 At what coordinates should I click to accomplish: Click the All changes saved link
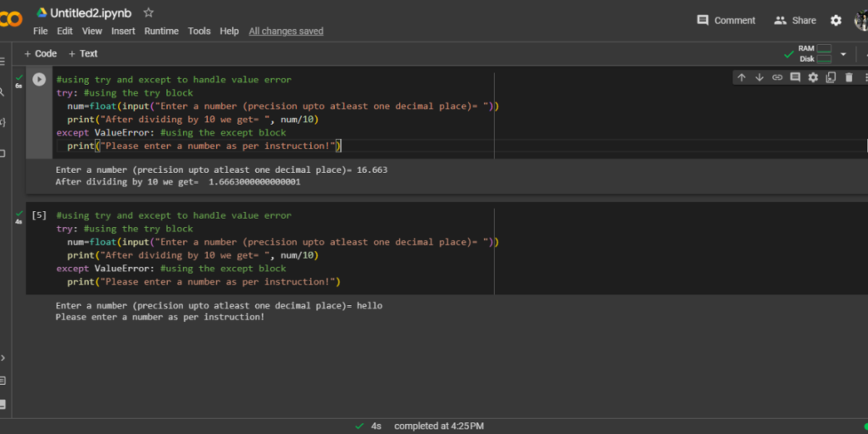(287, 31)
